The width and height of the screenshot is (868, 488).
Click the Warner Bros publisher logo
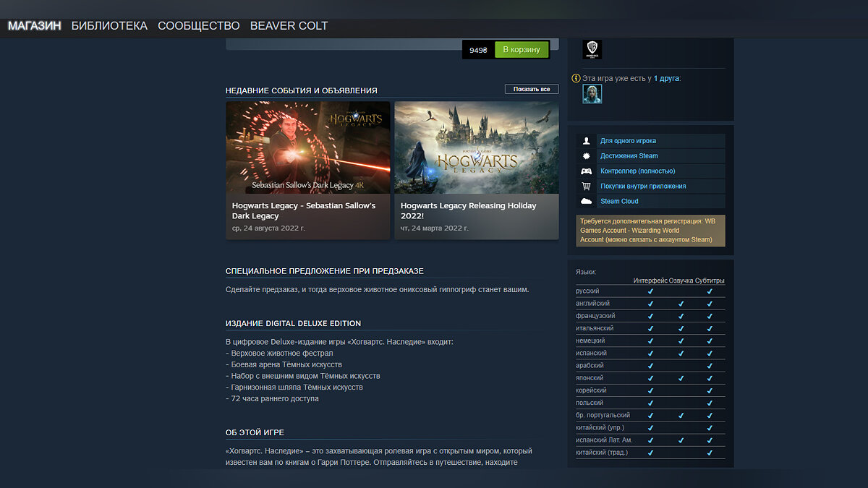592,50
